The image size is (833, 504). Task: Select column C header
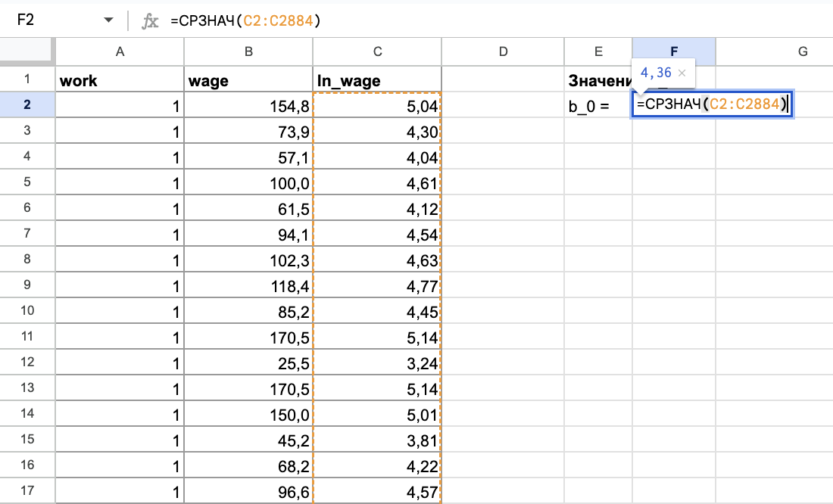(x=376, y=51)
